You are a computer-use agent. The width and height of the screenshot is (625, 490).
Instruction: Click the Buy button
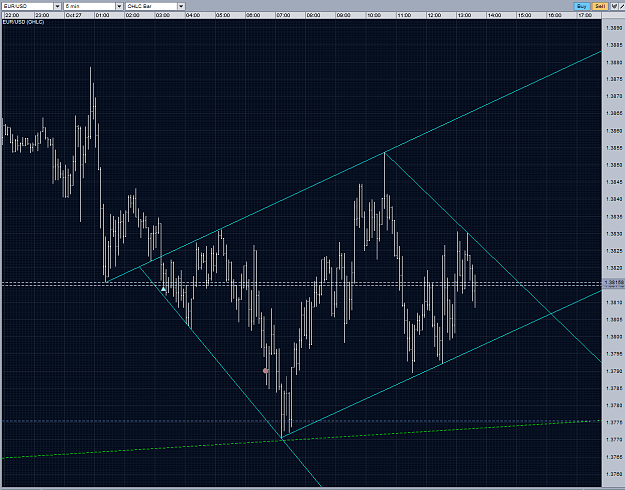582,6
